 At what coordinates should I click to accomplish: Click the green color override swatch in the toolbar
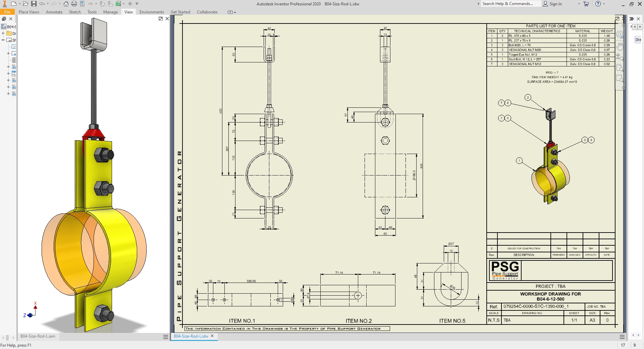click(118, 4)
